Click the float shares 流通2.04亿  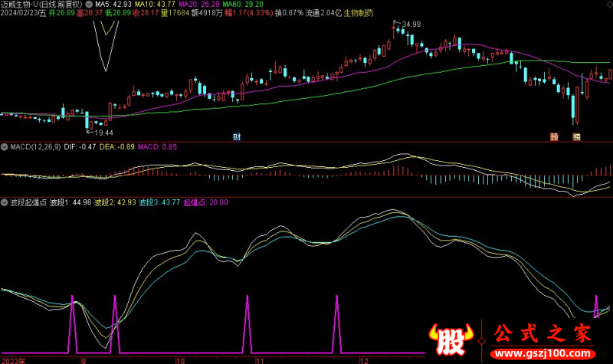click(323, 13)
